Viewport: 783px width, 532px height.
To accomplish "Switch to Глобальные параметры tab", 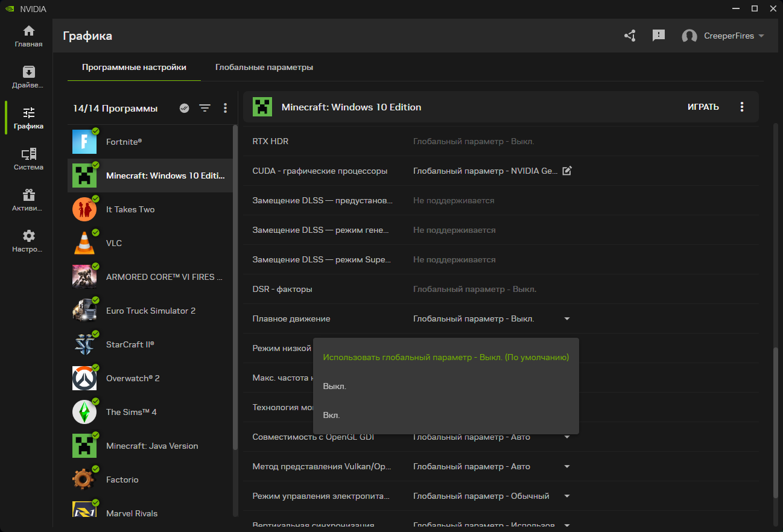I will 264,68.
